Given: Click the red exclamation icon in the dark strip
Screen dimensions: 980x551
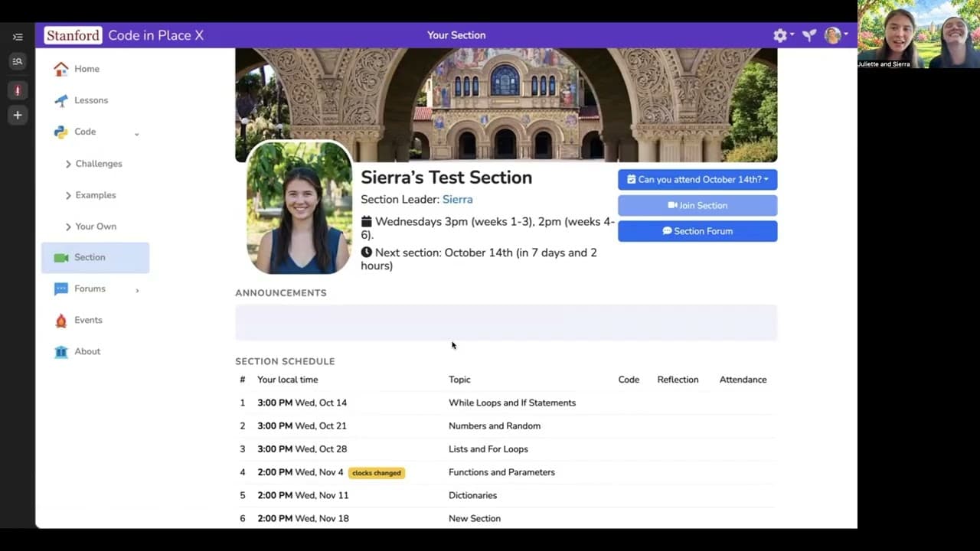Looking at the screenshot, I should (18, 90).
